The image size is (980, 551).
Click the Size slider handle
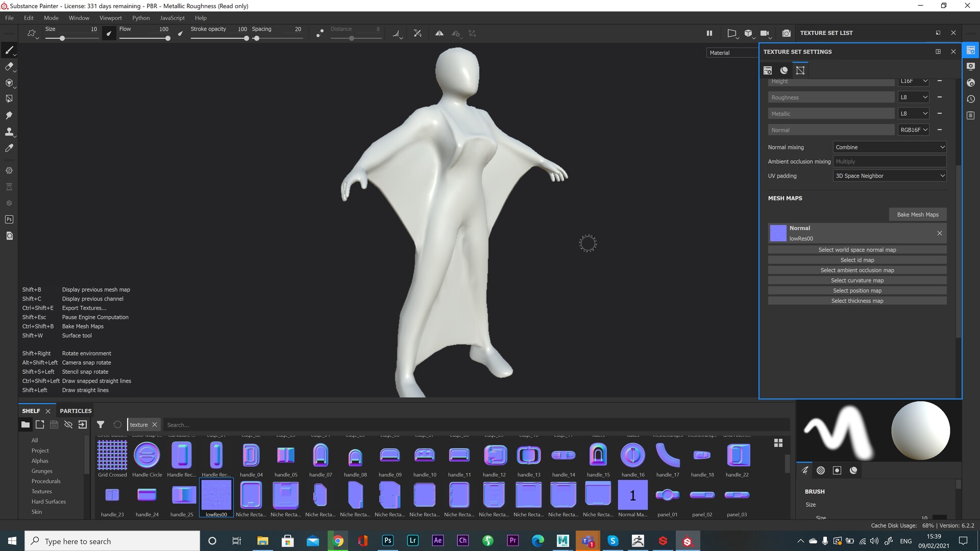62,38
